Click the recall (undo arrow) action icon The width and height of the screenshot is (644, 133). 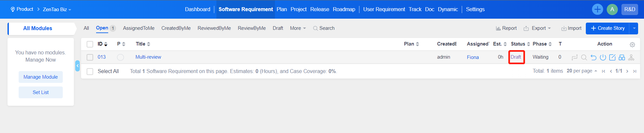[593, 57]
